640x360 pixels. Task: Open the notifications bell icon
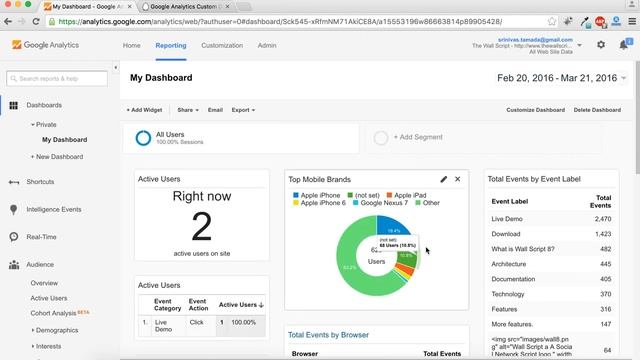coord(624,44)
